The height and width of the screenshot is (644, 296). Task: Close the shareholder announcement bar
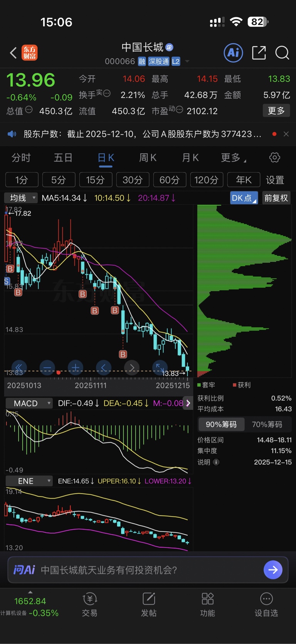coord(286,134)
